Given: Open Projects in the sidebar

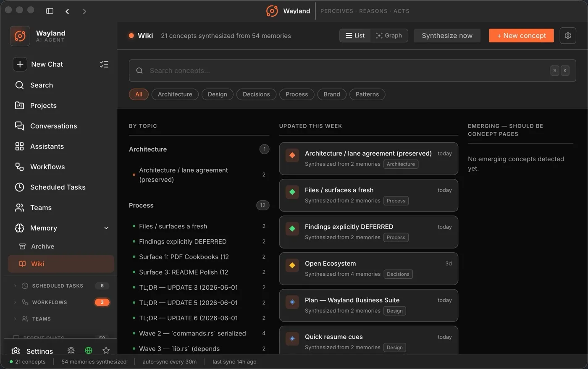Looking at the screenshot, I should [x=61, y=105].
